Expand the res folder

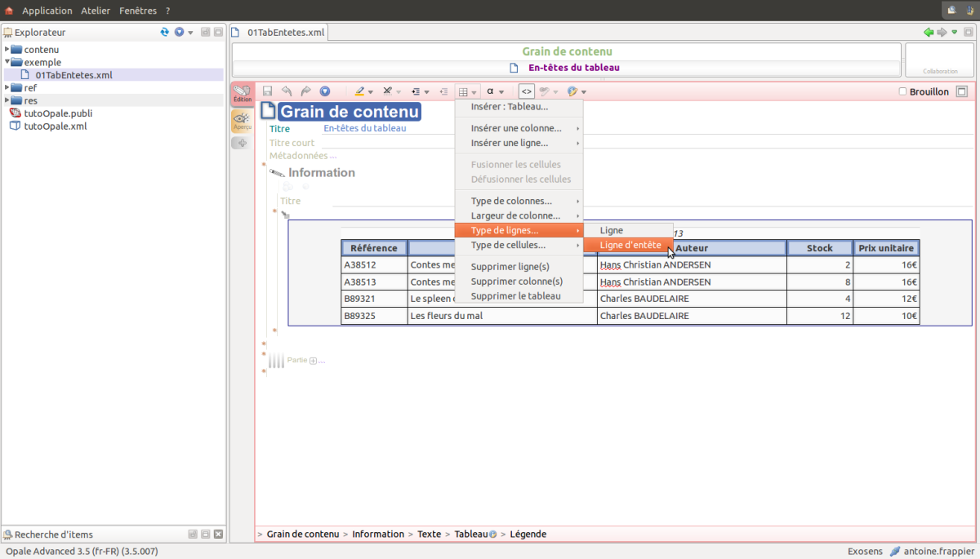pos(7,101)
